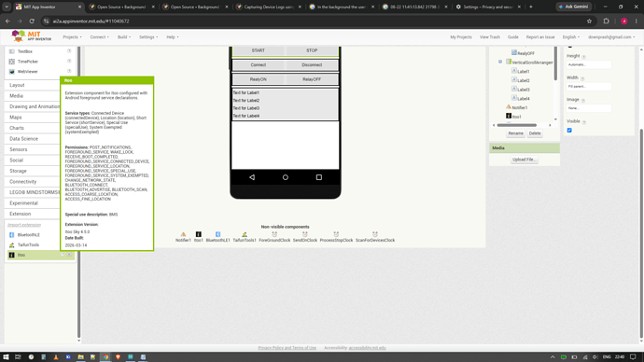Switch to Settings Privacy and security tab
The height and width of the screenshot is (362, 644).
[x=488, y=7]
